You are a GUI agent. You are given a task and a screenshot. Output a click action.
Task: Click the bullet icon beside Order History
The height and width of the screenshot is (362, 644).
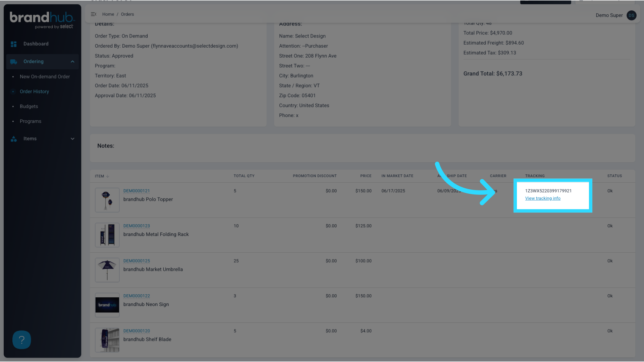13,92
